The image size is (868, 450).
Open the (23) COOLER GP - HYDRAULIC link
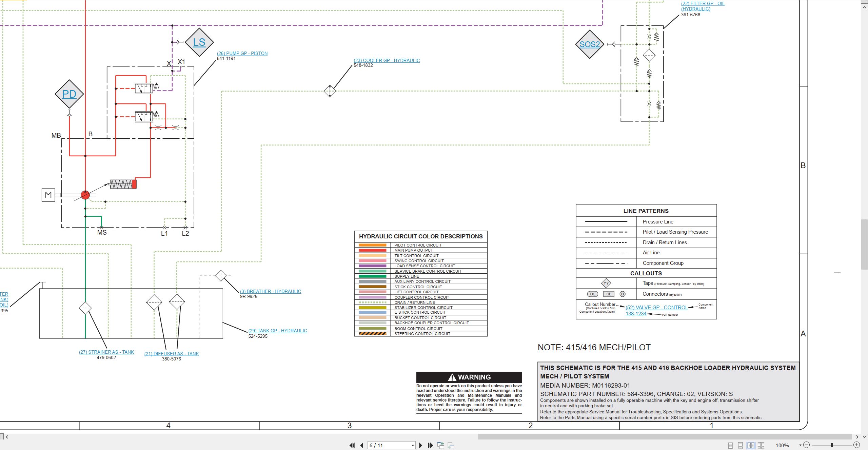(387, 60)
